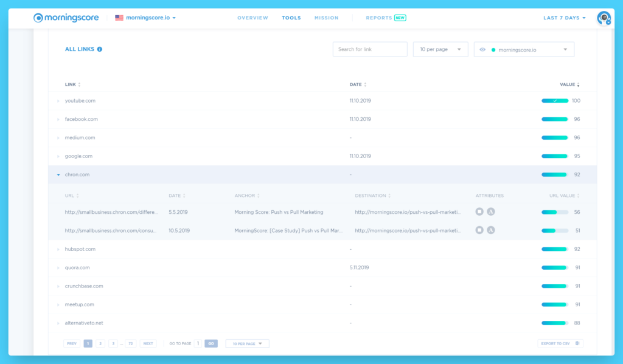
Task: Go to the Tools tab
Action: (x=291, y=18)
